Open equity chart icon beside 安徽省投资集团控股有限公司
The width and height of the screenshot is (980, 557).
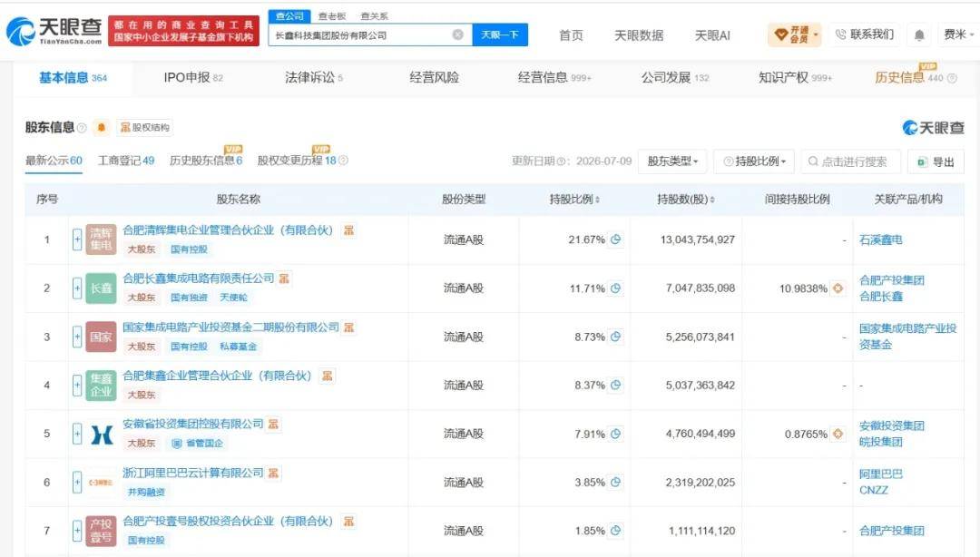pyautogui.click(x=273, y=424)
